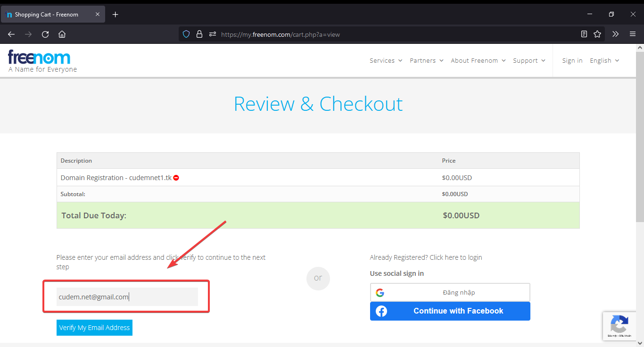Click Domain Registration - cudemnet1.tk text
This screenshot has width=644, height=347.
116,178
